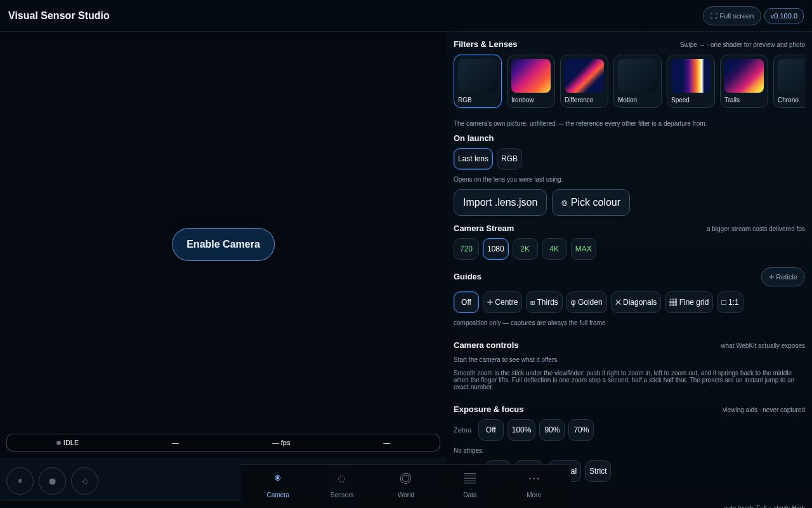Apply the Difference filter

pyautogui.click(x=584, y=81)
